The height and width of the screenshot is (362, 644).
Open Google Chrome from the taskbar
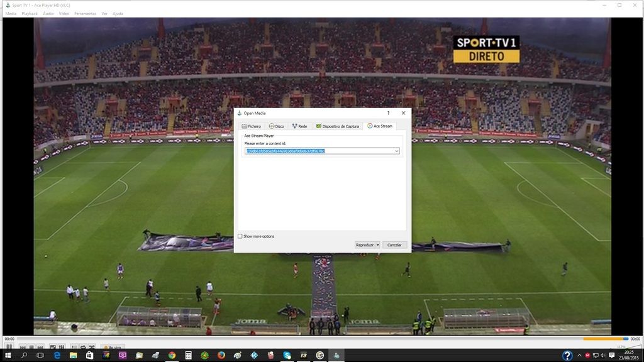tap(172, 355)
